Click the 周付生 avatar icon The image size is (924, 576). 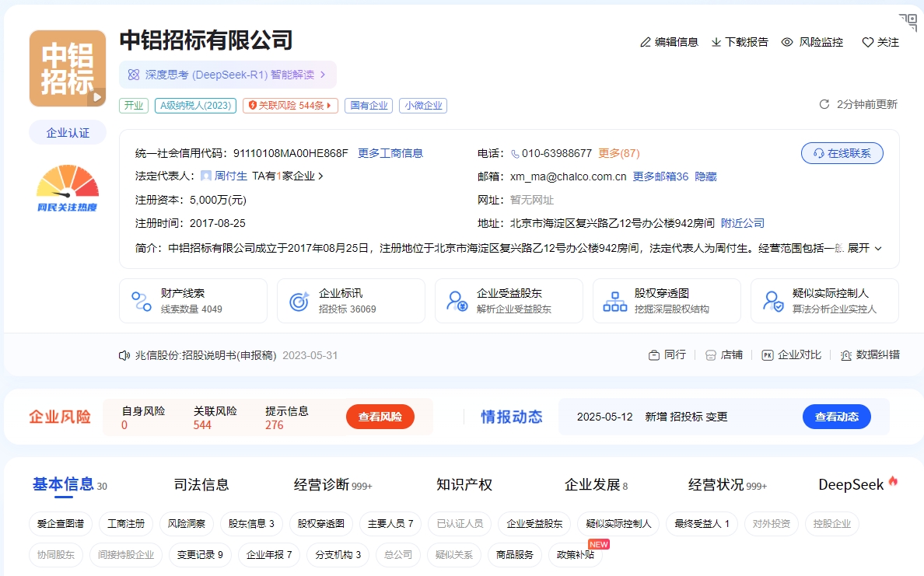[x=205, y=176]
